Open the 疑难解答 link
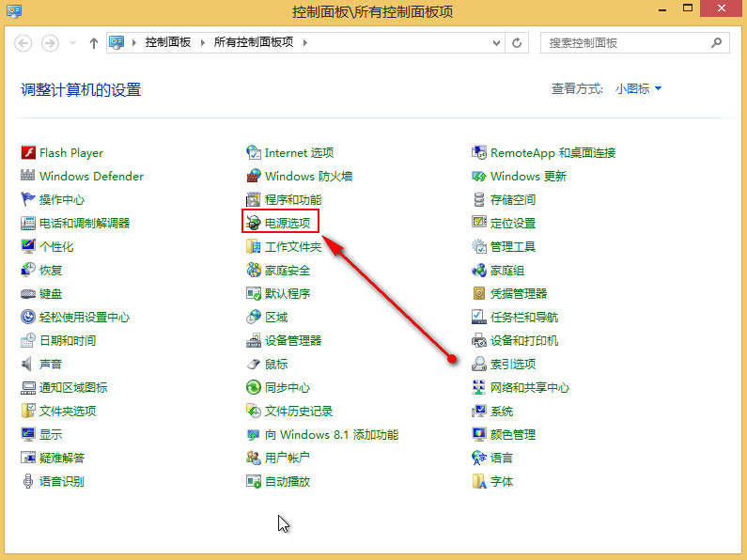The image size is (747, 560). coord(62,459)
